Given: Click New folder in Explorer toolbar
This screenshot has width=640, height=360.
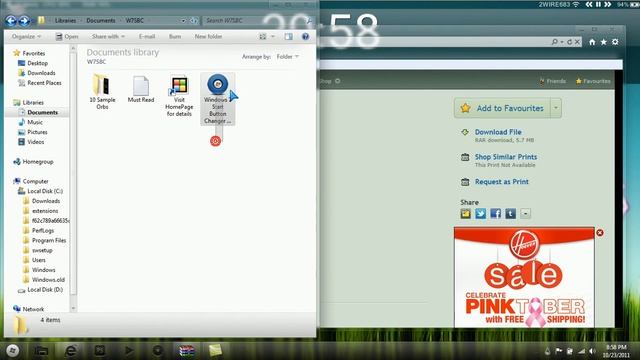Looking at the screenshot, I should (x=208, y=36).
